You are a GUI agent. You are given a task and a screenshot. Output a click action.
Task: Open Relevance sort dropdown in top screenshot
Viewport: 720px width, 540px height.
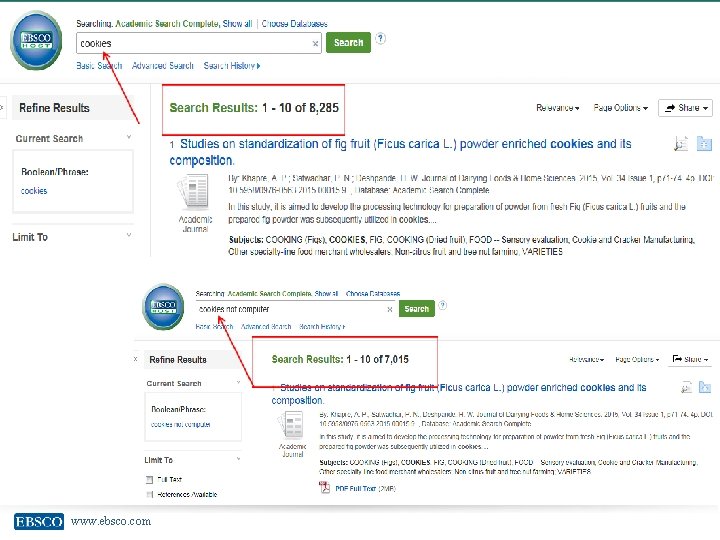click(557, 108)
